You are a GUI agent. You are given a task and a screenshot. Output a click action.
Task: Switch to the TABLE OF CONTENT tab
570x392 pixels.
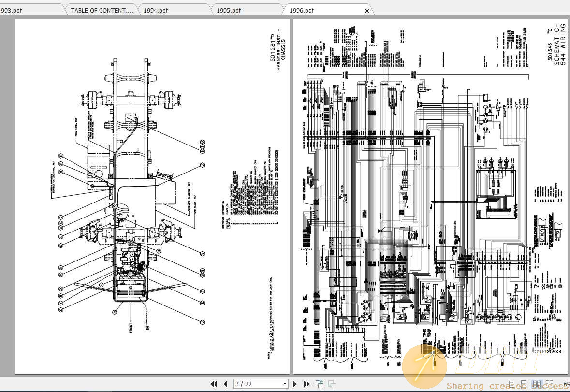tap(102, 10)
